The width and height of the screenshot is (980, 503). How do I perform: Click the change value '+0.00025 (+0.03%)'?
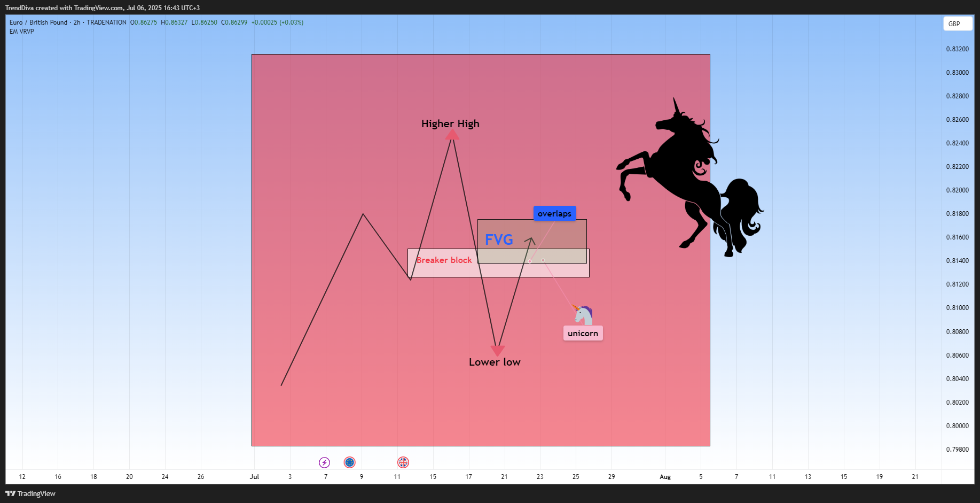[277, 22]
